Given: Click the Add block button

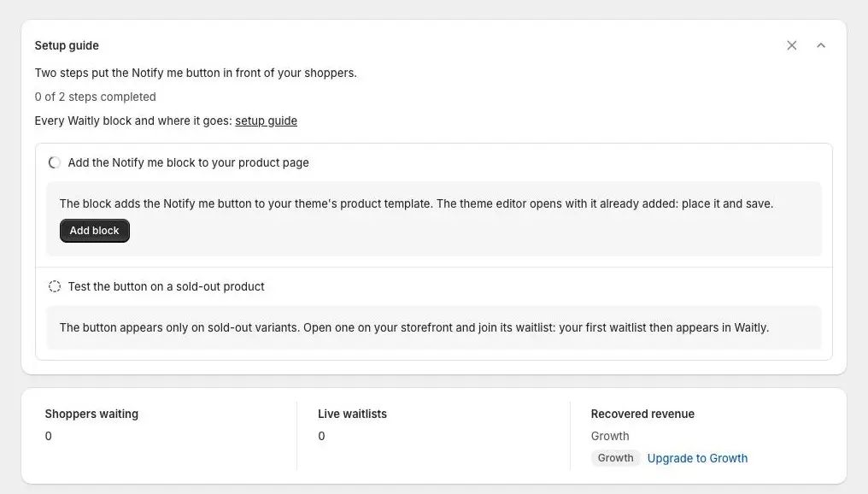Looking at the screenshot, I should [x=95, y=231].
